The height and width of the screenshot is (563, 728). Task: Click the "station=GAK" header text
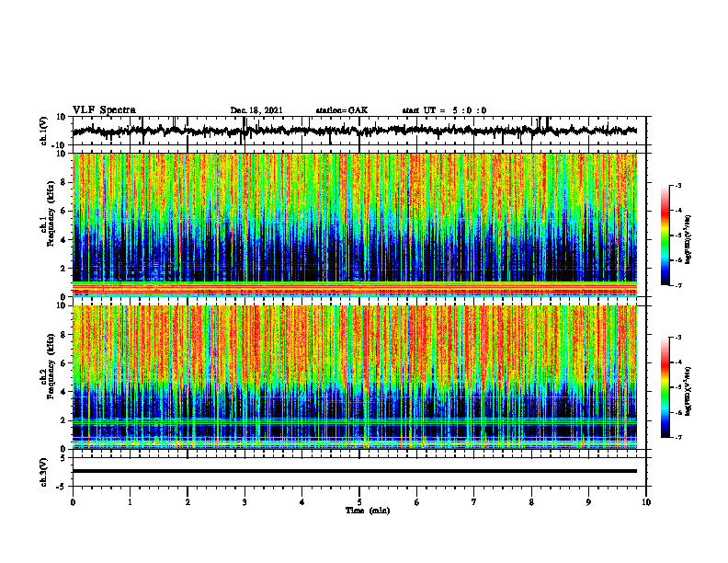(342, 110)
